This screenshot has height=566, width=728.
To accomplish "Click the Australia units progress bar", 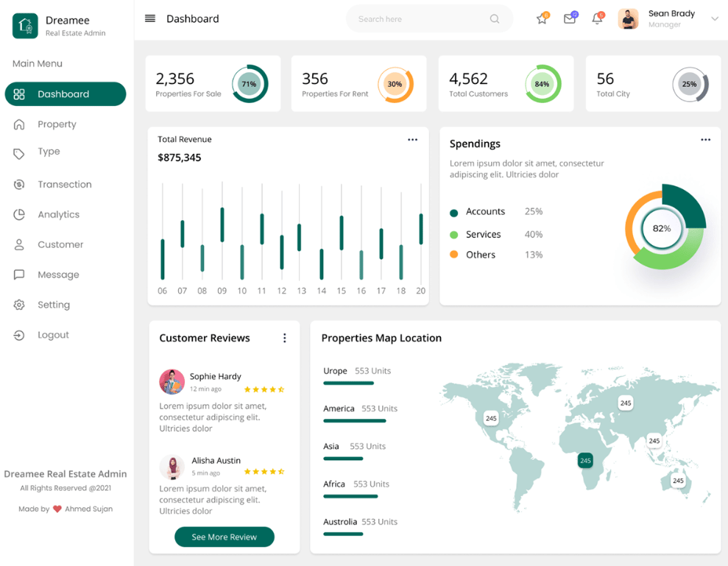I will click(x=343, y=534).
